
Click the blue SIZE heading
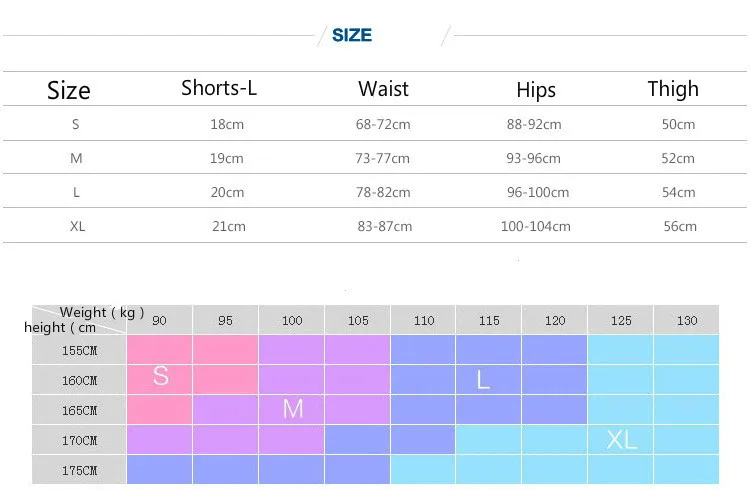click(351, 35)
